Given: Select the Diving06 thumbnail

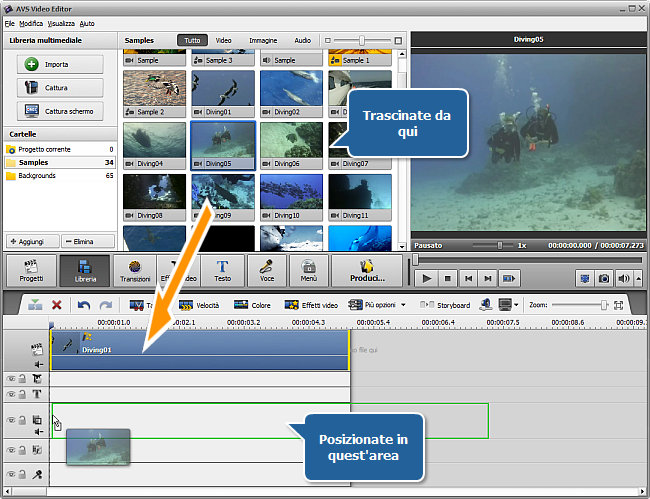Looking at the screenshot, I should coord(291,145).
